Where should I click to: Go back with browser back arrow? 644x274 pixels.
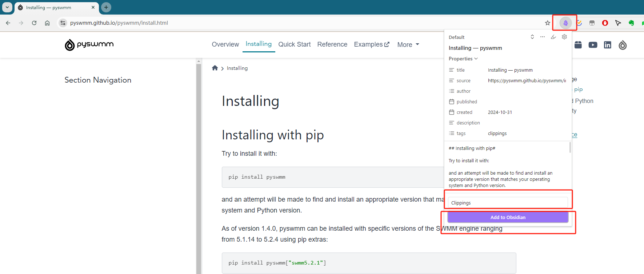point(8,23)
